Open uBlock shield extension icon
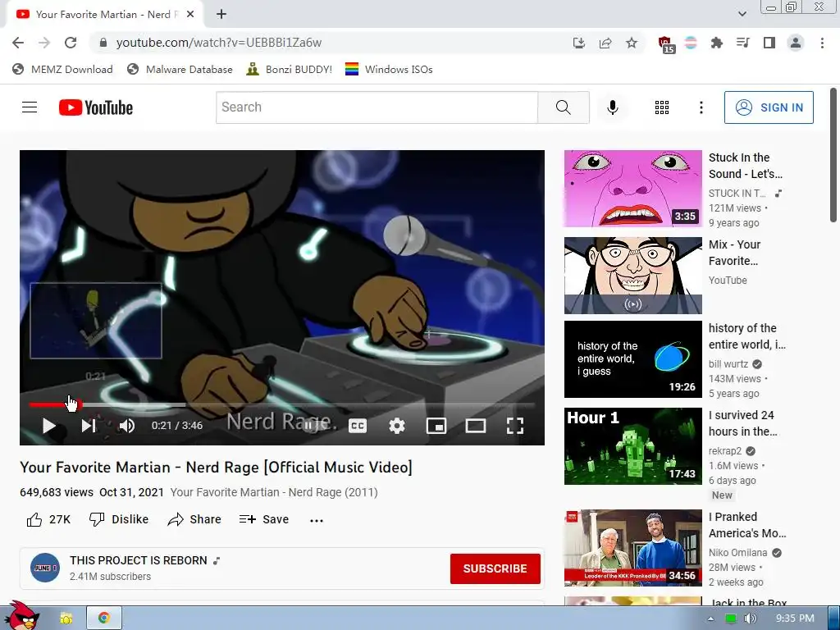This screenshot has height=630, width=840. tap(665, 44)
